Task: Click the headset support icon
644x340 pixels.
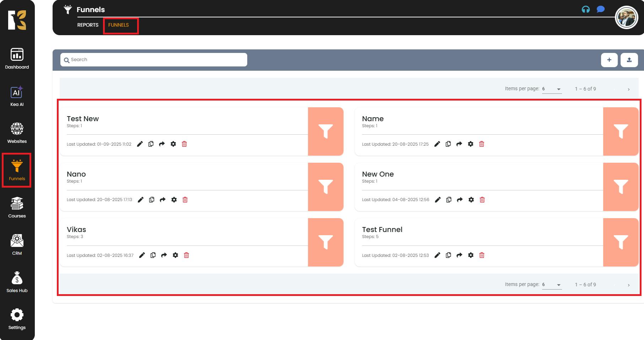Action: tap(585, 10)
